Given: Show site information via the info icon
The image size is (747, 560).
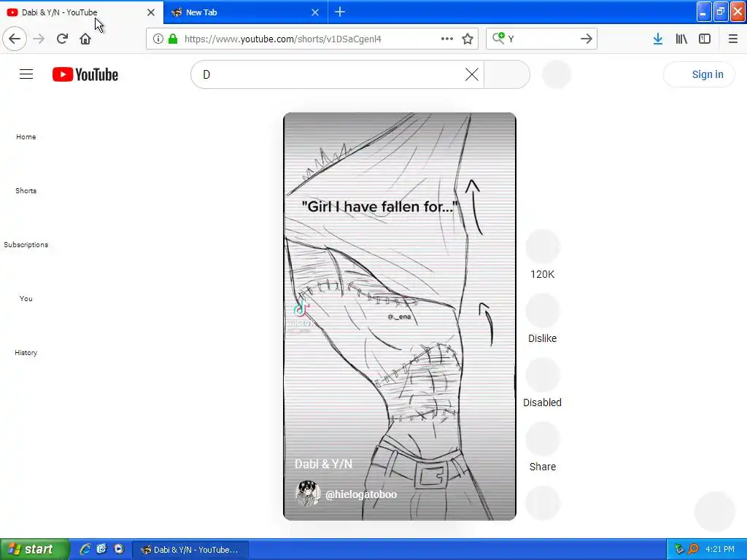Looking at the screenshot, I should [158, 39].
